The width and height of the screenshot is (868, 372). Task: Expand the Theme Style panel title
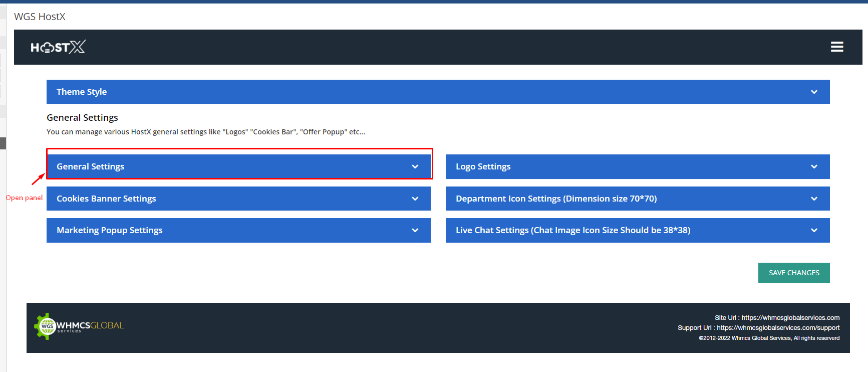coord(82,92)
